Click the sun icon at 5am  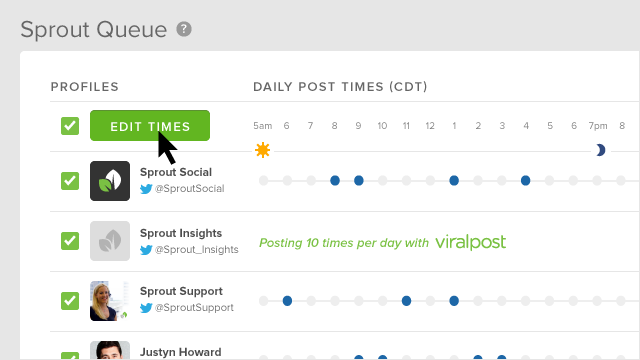(x=262, y=150)
